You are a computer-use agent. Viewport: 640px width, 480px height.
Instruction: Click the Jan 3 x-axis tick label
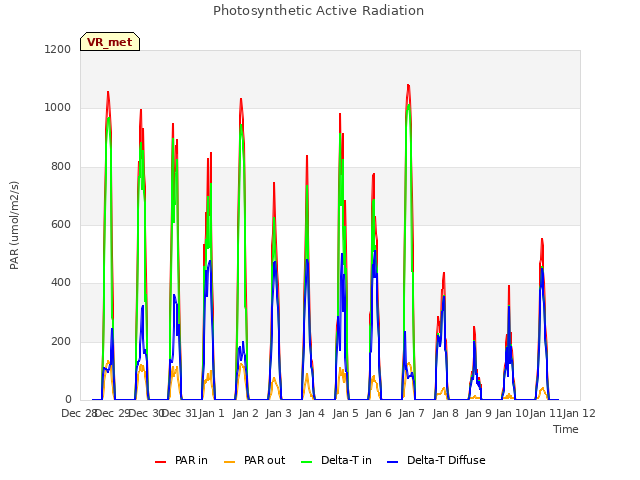pos(279,413)
